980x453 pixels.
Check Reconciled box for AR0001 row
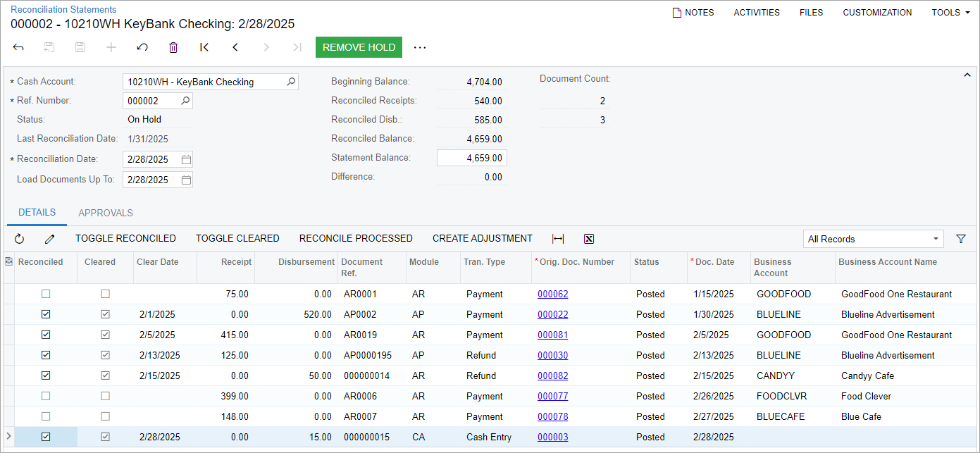pyautogui.click(x=46, y=294)
